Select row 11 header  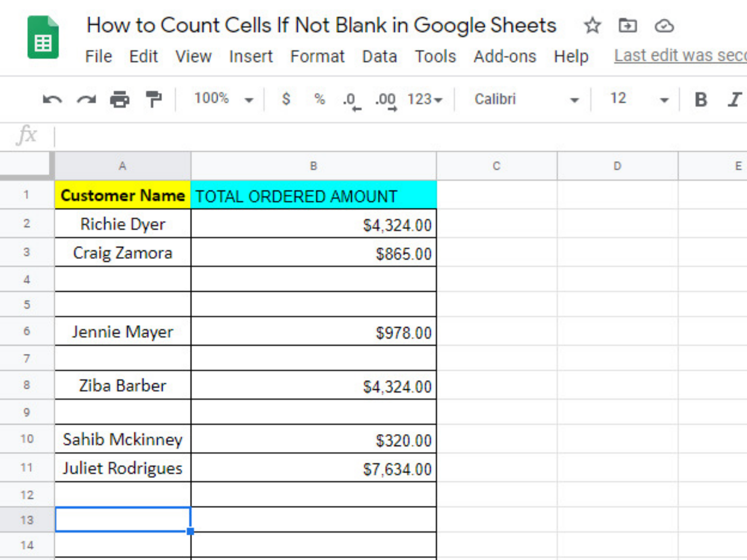click(27, 467)
